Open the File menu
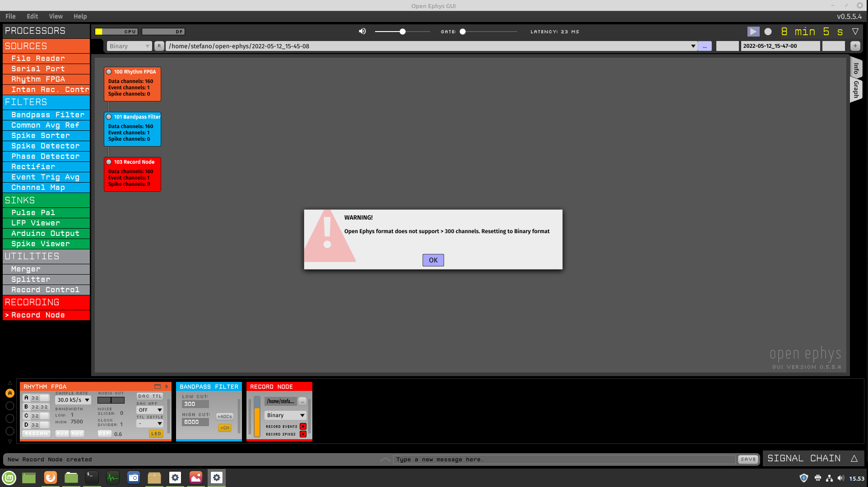The image size is (868, 487). (x=10, y=16)
